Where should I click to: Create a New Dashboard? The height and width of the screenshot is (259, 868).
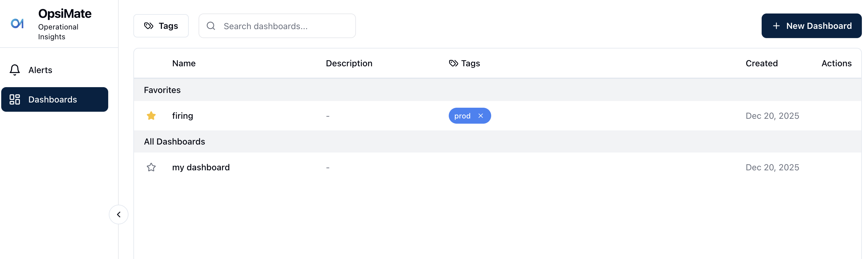click(811, 26)
